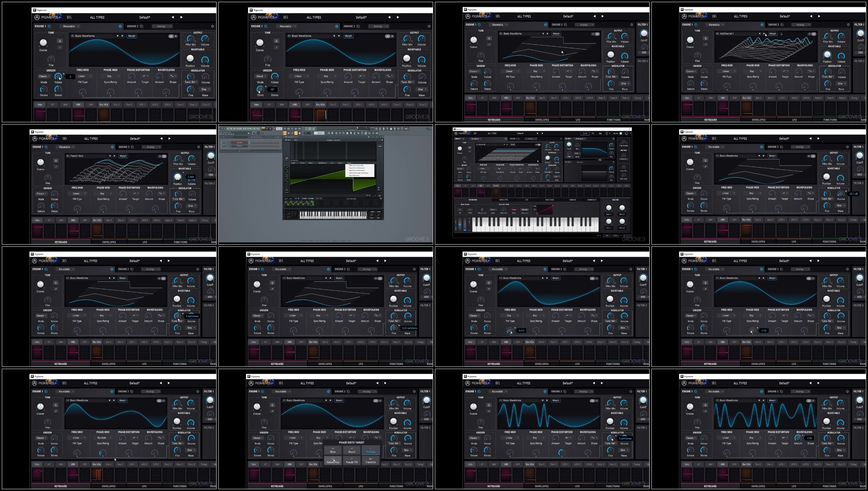The width and height of the screenshot is (868, 491).
Task: Select Skew in the Phase Disto Target popup
Action: coord(333,450)
